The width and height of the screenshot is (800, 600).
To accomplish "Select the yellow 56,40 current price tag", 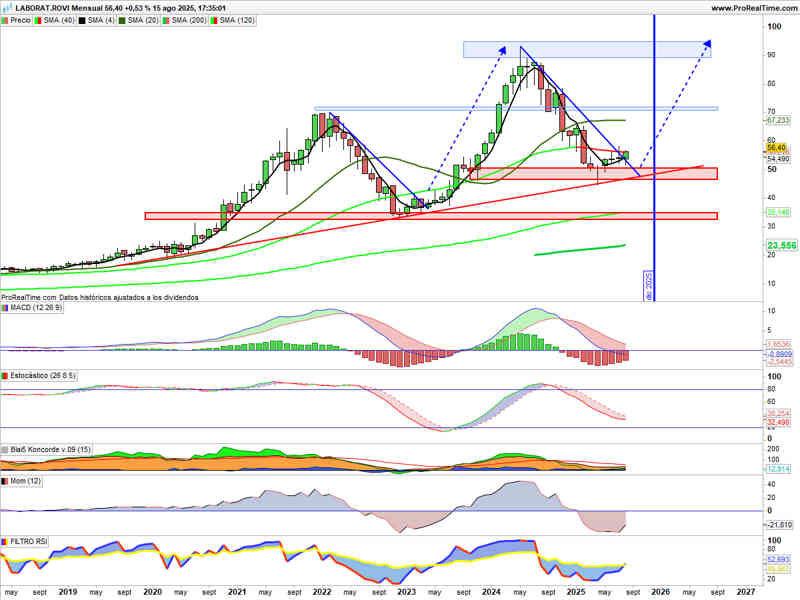I will coord(778,147).
